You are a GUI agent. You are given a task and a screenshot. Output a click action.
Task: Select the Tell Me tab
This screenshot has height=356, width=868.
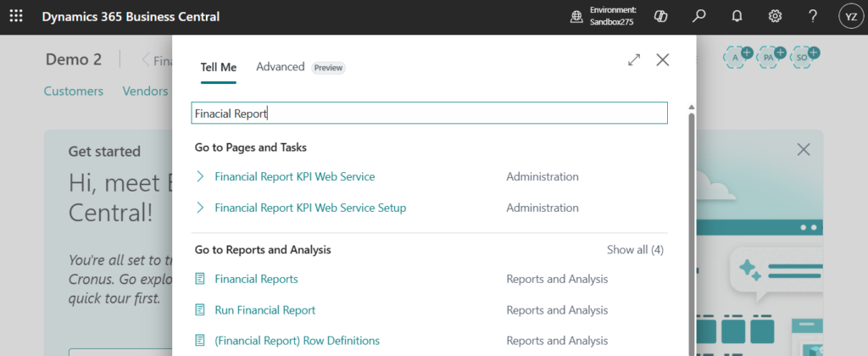(x=219, y=67)
